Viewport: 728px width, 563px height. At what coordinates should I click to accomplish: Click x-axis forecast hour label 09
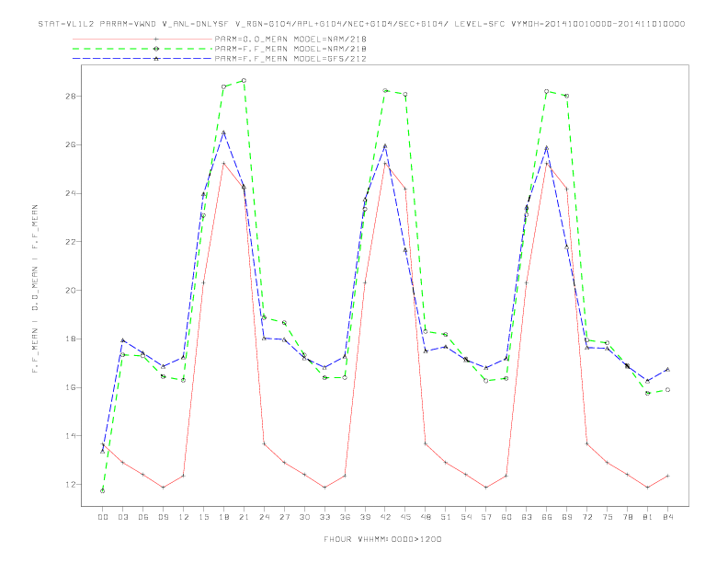coord(163,517)
